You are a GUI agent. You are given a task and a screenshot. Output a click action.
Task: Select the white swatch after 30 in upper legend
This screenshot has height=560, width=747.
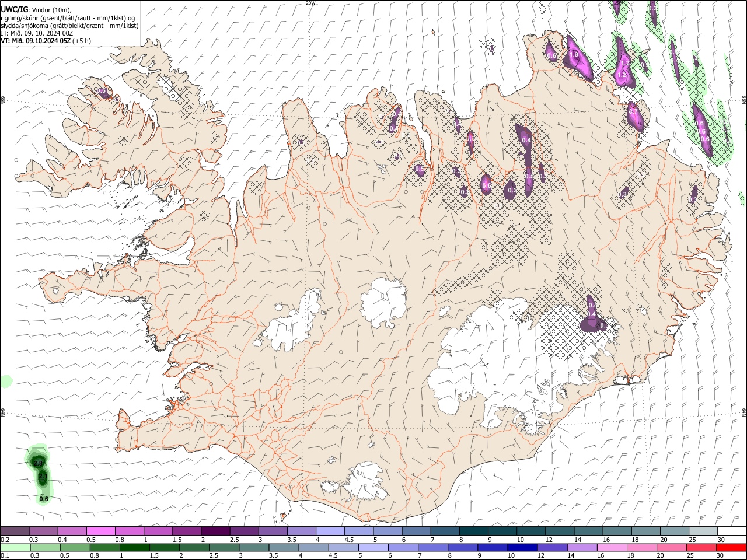coord(731,530)
